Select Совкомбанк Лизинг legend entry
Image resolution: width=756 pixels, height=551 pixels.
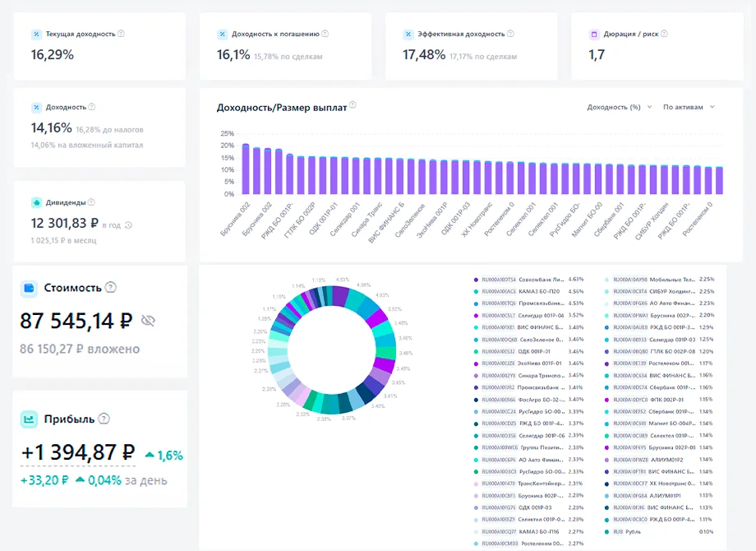coord(528,280)
